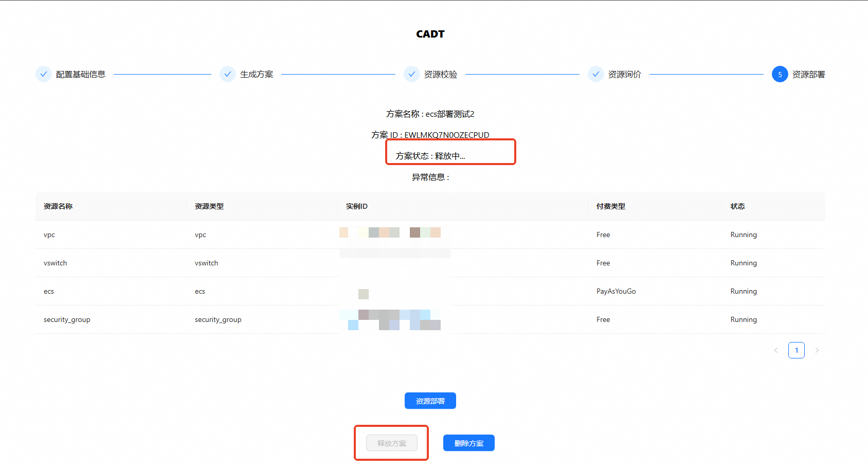The height and width of the screenshot is (468, 868).
Task: Click security_group in the 资源类型 column
Action: tap(218, 319)
